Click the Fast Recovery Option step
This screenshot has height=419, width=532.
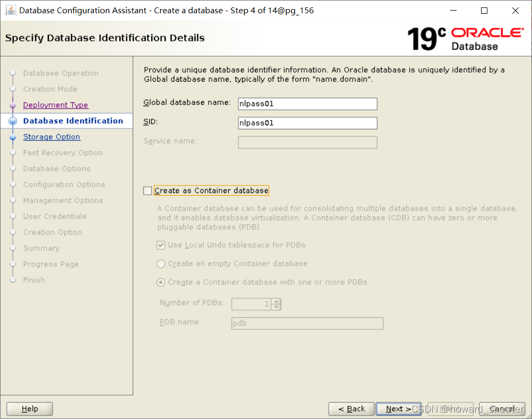point(63,153)
